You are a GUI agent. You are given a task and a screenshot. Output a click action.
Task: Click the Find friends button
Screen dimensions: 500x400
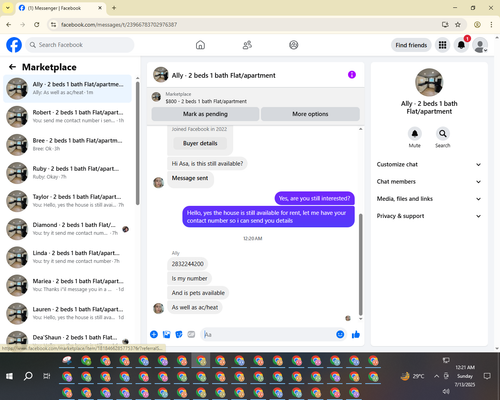(411, 45)
